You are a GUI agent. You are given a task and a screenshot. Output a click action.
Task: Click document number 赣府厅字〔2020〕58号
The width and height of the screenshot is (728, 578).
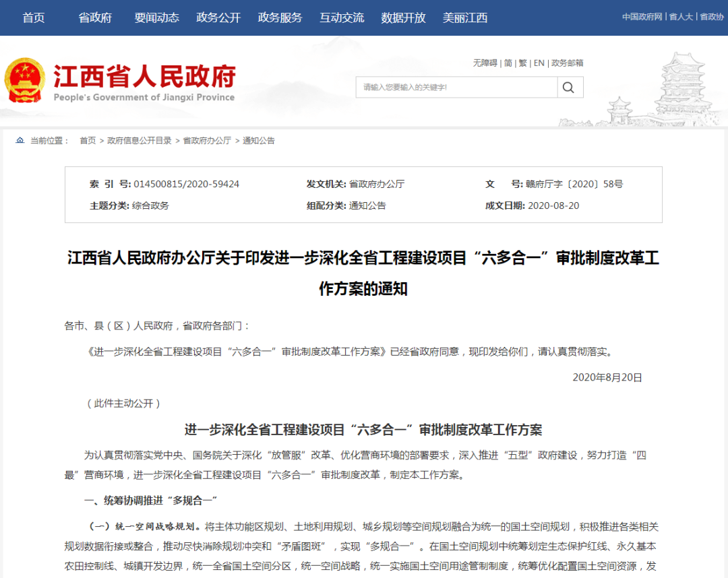coord(574,184)
